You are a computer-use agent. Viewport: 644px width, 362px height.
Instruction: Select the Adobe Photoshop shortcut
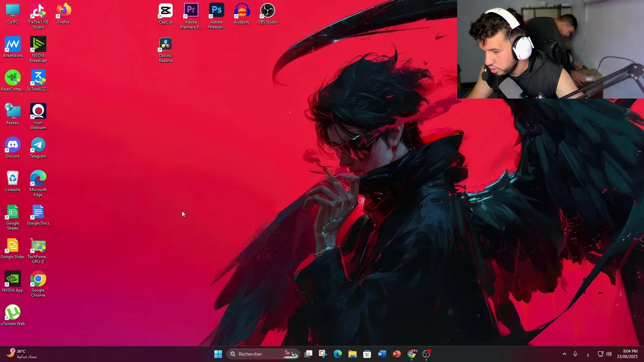click(216, 16)
